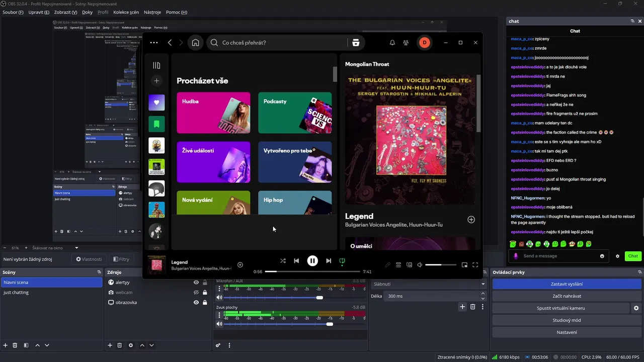
Task: Open the Podcasty category card
Action: coord(295,113)
